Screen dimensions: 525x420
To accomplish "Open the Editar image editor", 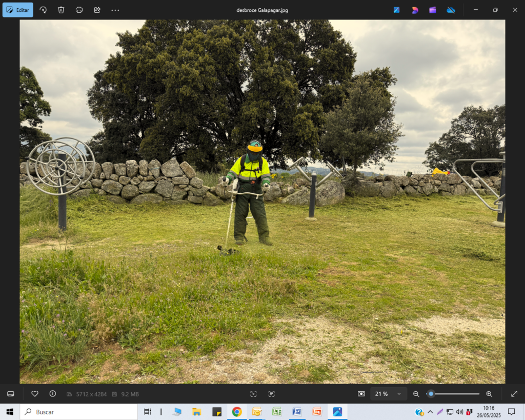I will [18, 10].
